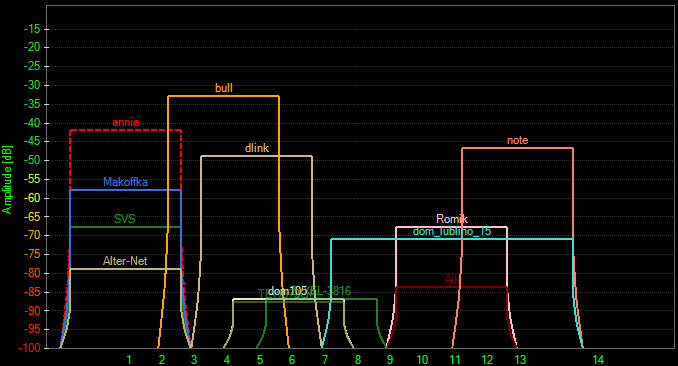Click channel 1 on the axis
The width and height of the screenshot is (678, 366).
click(x=129, y=360)
